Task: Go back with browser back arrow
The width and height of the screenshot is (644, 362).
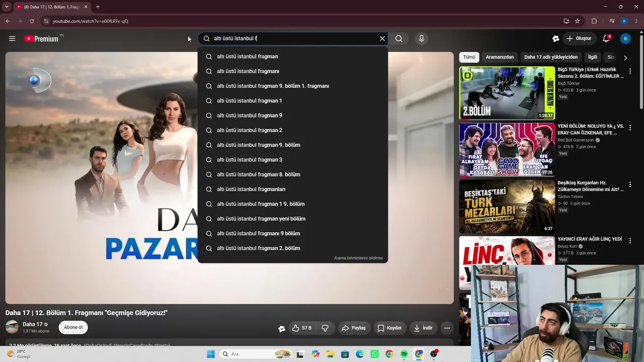Action: tap(8, 21)
